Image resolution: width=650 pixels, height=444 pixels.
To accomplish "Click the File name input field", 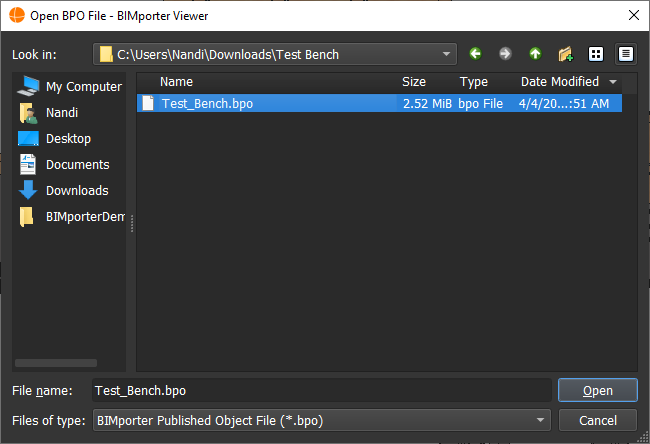I will click(x=322, y=391).
